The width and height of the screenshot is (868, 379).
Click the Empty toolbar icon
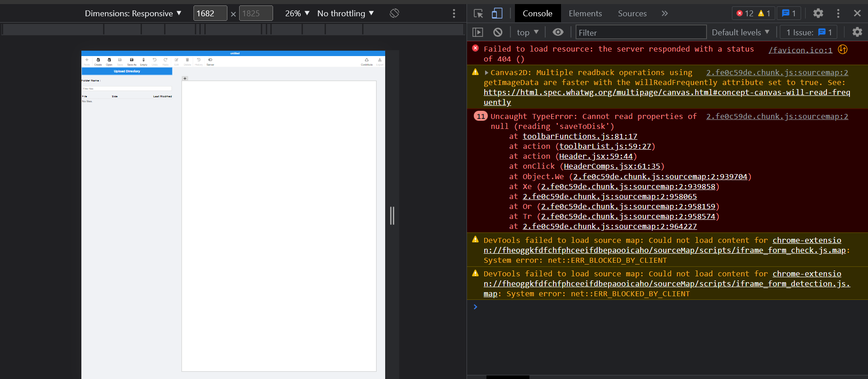[144, 60]
